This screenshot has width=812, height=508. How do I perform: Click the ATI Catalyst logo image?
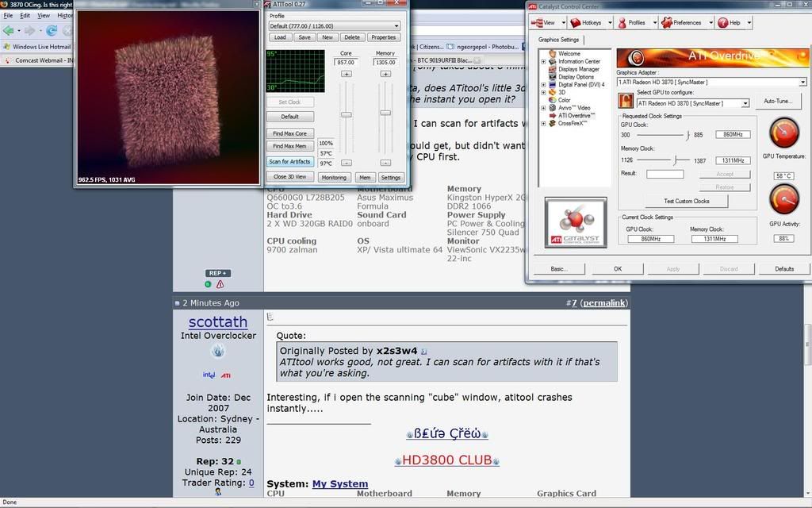point(576,222)
